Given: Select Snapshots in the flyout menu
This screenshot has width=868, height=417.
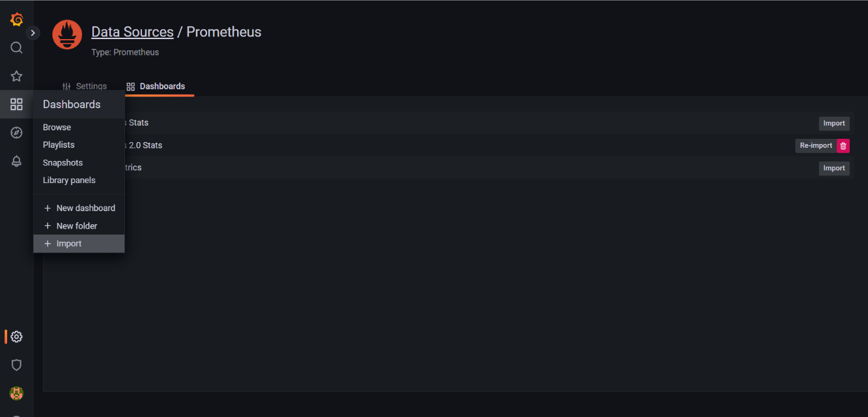Looking at the screenshot, I should point(63,162).
